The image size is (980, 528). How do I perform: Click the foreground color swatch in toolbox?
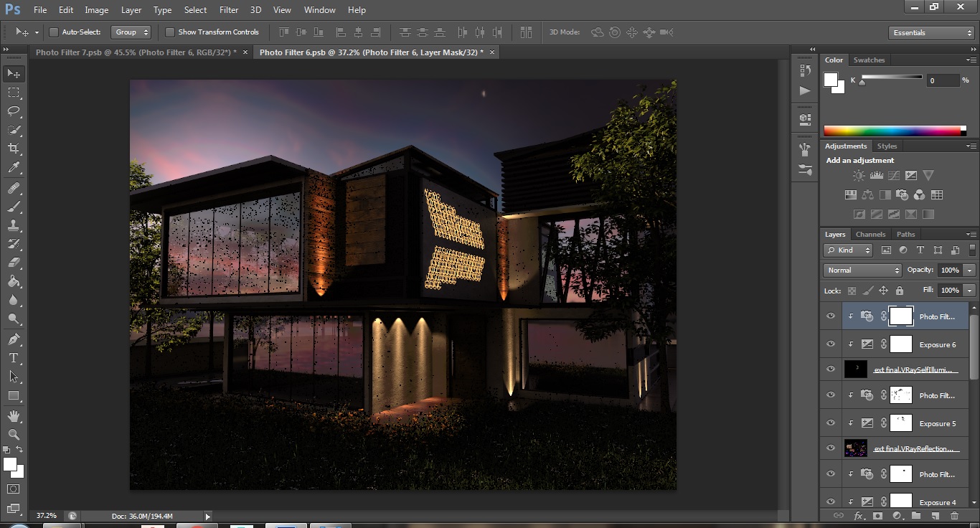(x=10, y=465)
